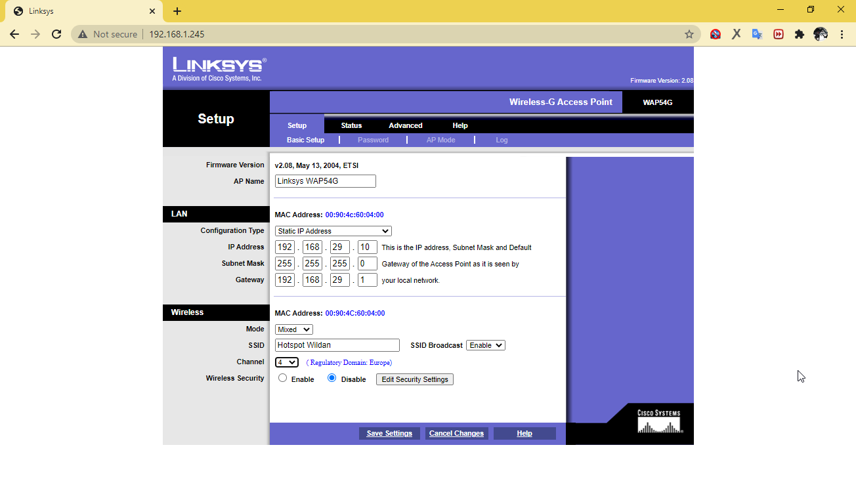This screenshot has height=504, width=856.
Task: Click the browser address bar URL
Action: pos(177,34)
